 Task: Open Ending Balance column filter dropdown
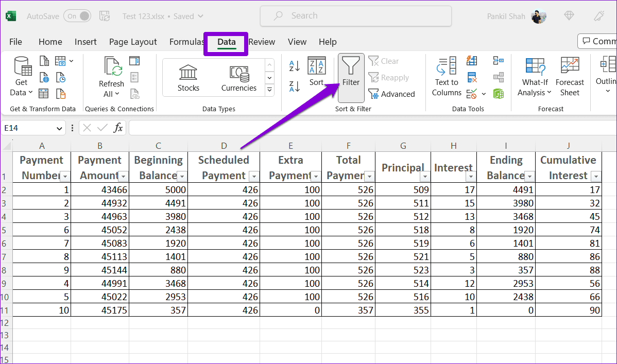(x=529, y=176)
